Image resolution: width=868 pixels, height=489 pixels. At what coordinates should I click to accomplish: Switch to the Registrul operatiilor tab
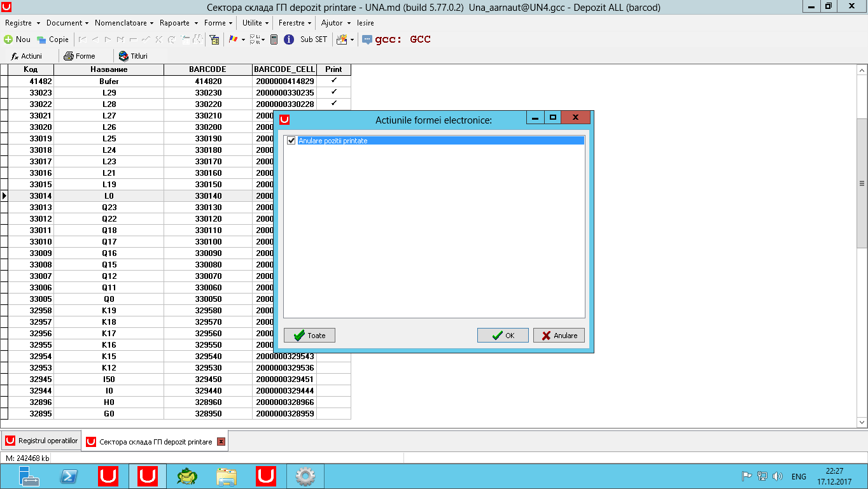point(41,441)
